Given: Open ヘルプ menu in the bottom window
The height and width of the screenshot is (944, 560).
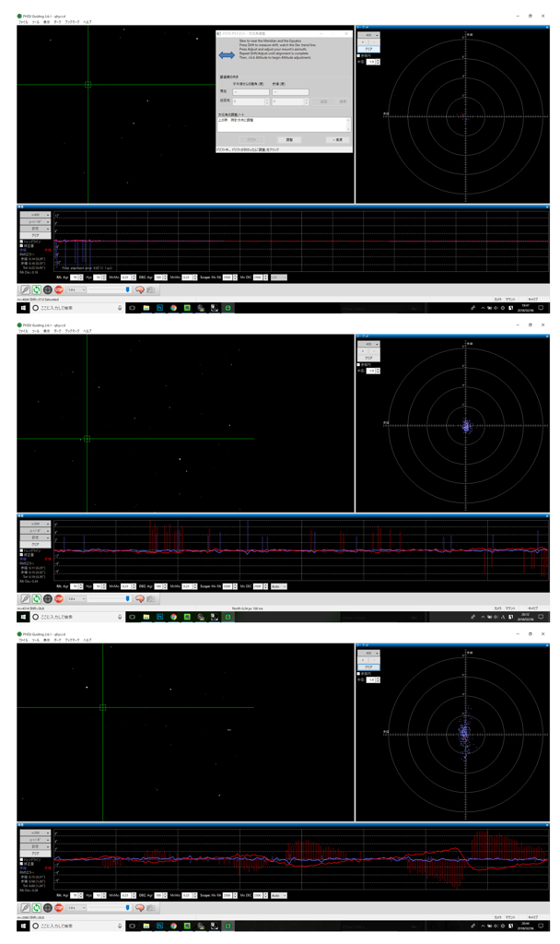Looking at the screenshot, I should coord(87,639).
